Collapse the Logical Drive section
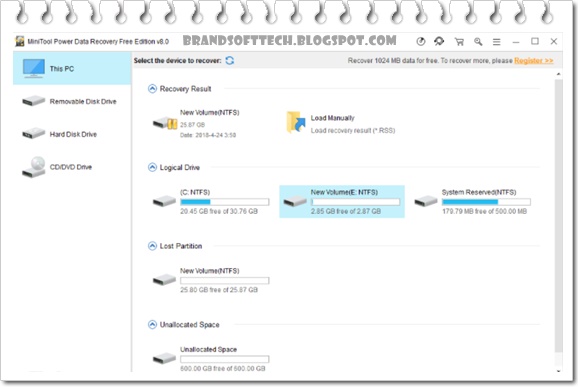This screenshot has height=387, width=578. [x=152, y=167]
